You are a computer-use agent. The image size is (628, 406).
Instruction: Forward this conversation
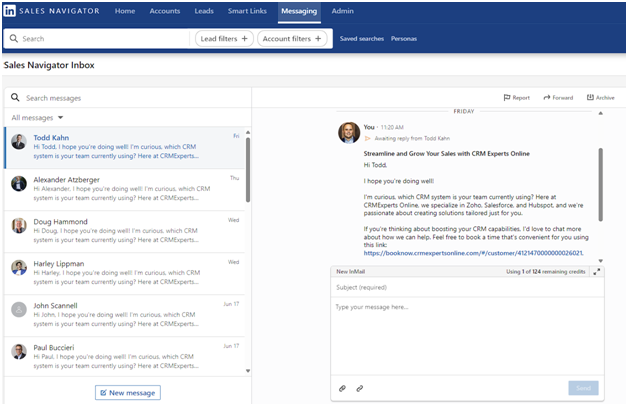[x=558, y=98]
